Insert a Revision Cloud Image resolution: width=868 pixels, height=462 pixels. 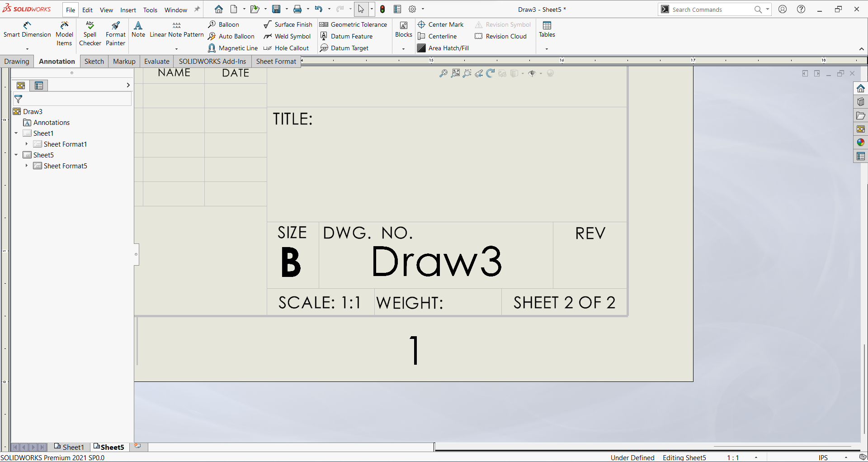tap(501, 36)
